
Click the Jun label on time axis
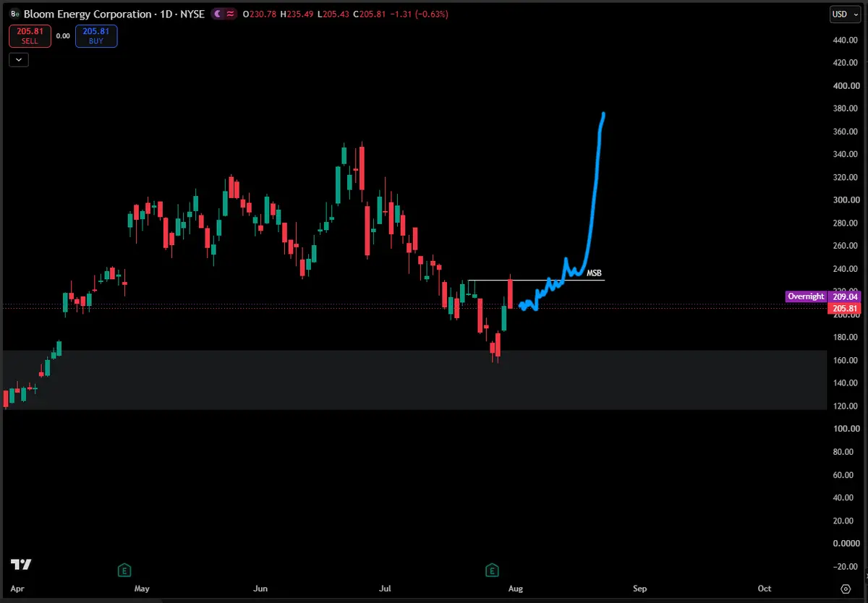(260, 589)
